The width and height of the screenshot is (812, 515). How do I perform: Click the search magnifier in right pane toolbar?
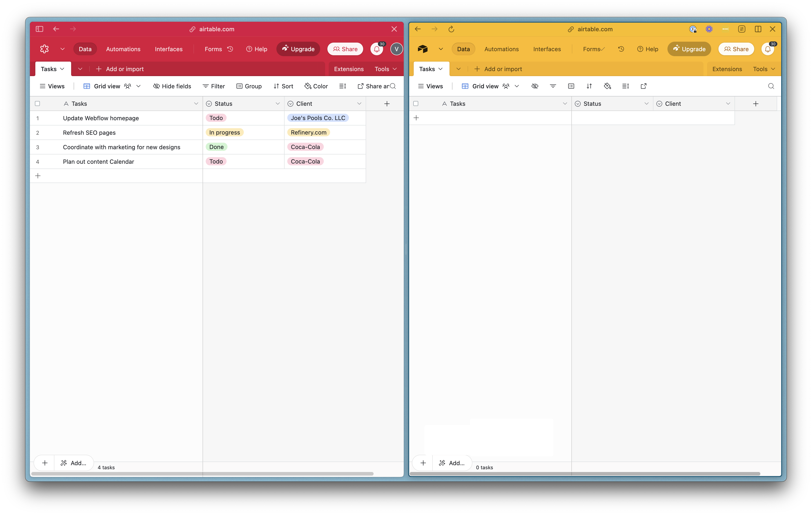[771, 86]
